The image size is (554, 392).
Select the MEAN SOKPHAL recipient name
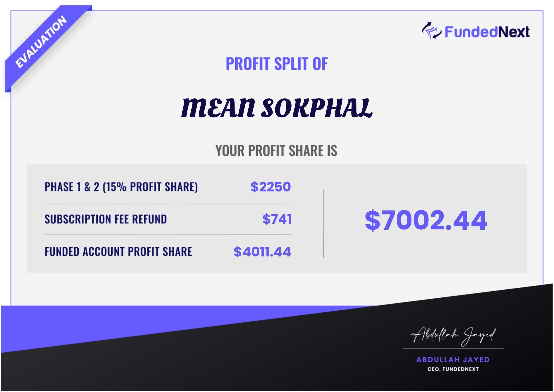(x=277, y=108)
